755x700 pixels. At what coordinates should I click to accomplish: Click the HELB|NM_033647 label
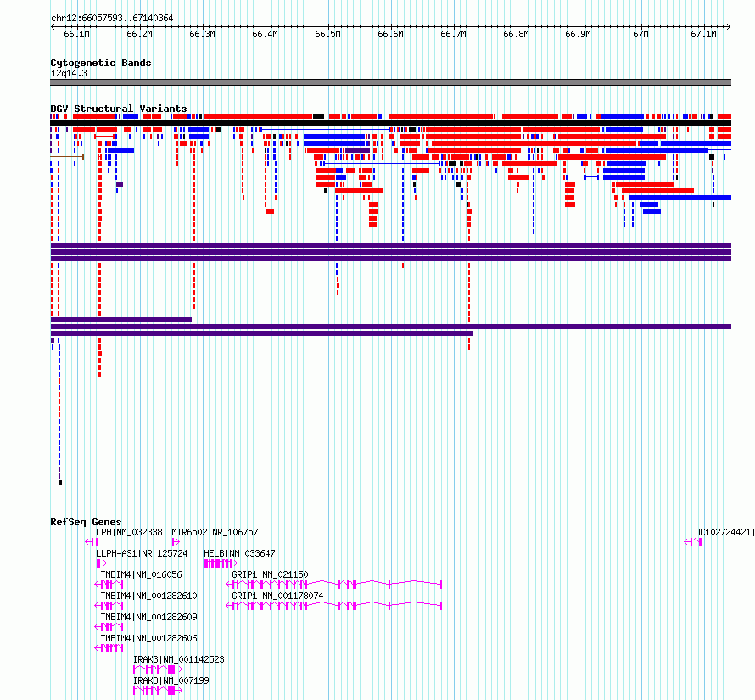[x=239, y=553]
